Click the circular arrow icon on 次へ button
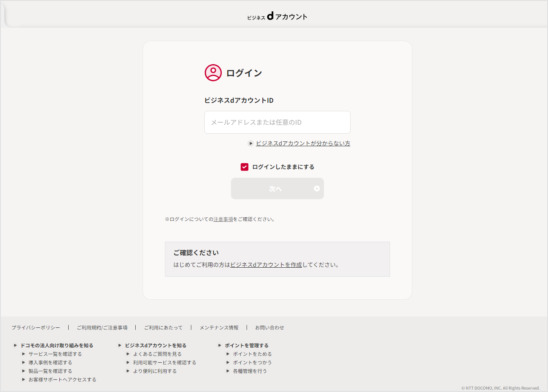This screenshot has height=392, width=548. tap(317, 188)
